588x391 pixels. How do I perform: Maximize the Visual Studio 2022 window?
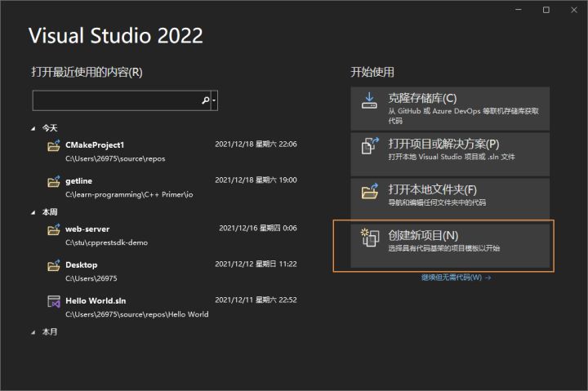coord(546,10)
